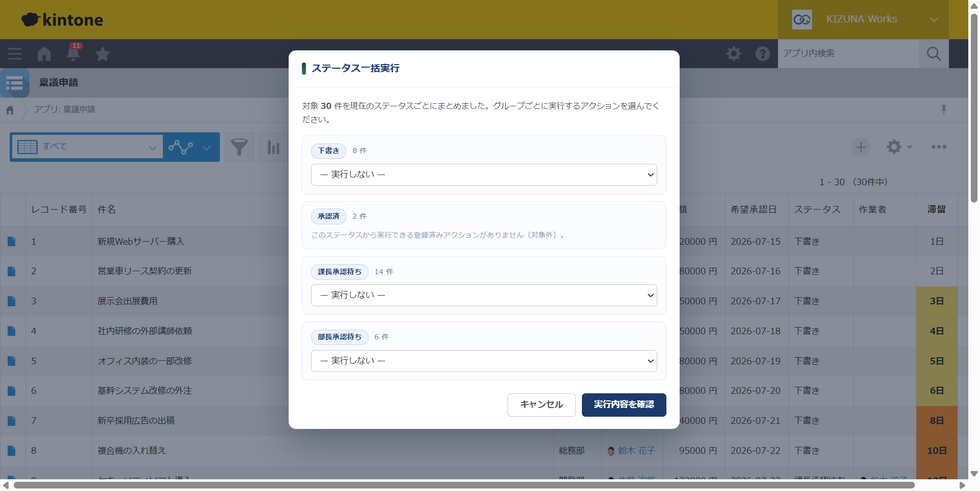Viewport: 980px width, 491px height.
Task: Open the three-dot options menu
Action: point(939,147)
